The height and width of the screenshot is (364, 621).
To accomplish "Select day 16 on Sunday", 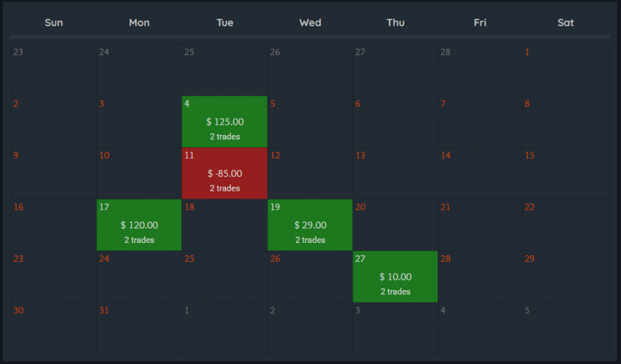I will pos(54,225).
